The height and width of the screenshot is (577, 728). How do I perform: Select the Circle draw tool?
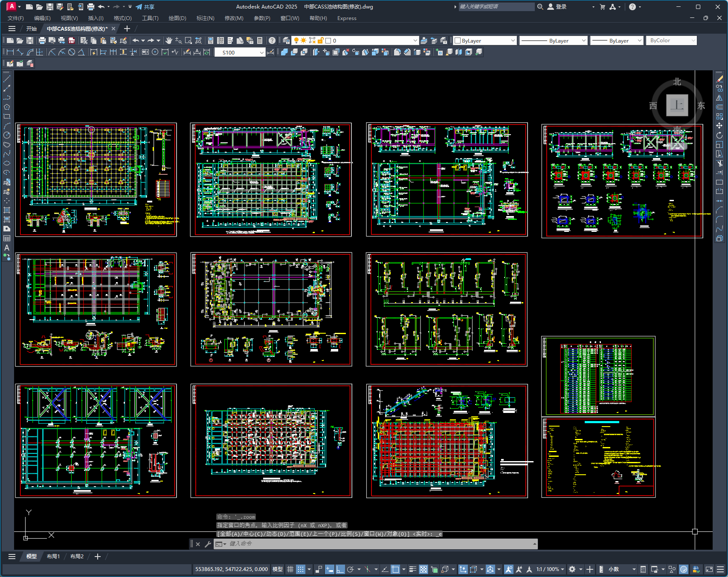point(7,135)
